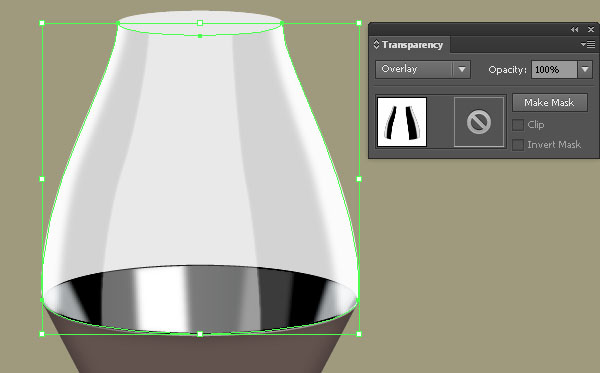Click the right-middle bounding box handle
600x373 pixels.
click(359, 179)
